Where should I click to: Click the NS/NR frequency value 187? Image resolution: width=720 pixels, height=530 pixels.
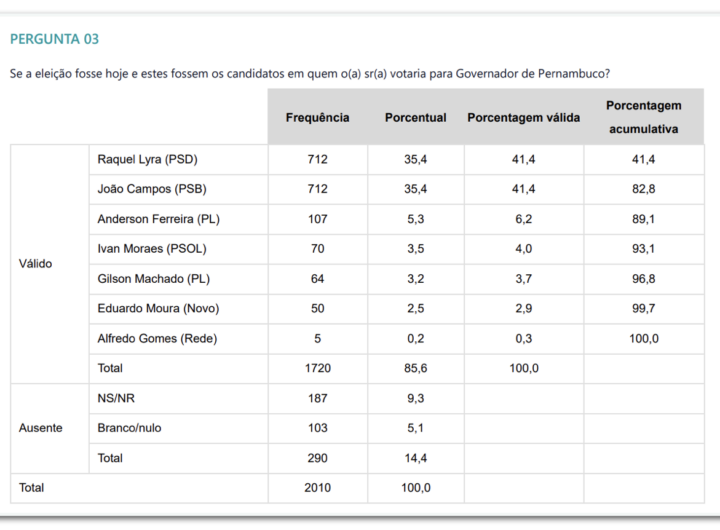pyautogui.click(x=317, y=398)
